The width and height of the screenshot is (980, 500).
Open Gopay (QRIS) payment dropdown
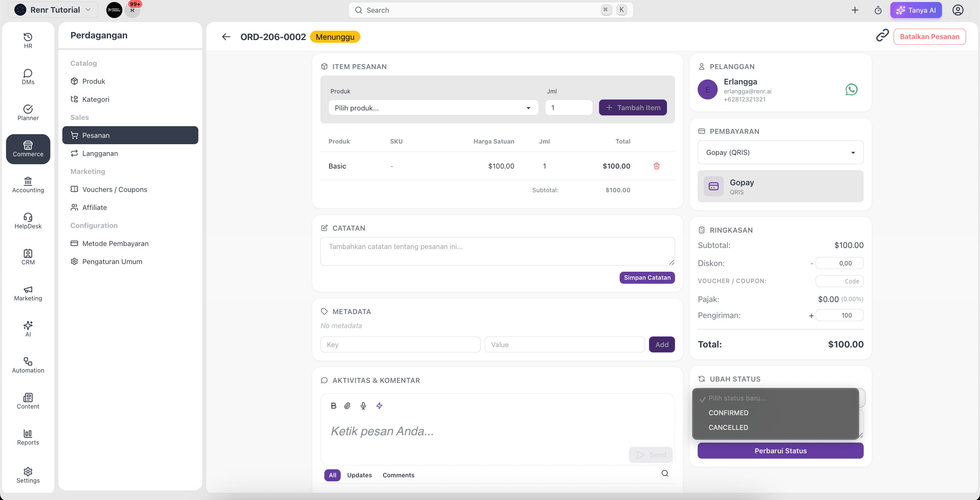click(780, 152)
